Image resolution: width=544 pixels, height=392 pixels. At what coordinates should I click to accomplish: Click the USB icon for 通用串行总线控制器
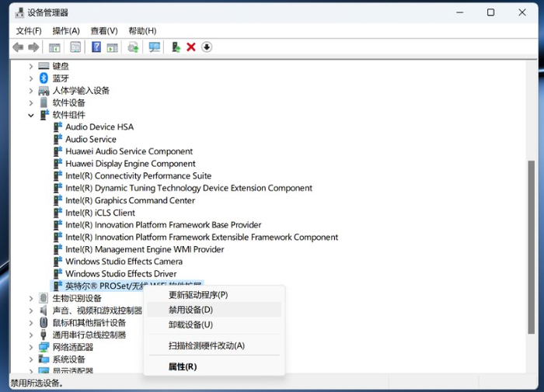(x=44, y=335)
